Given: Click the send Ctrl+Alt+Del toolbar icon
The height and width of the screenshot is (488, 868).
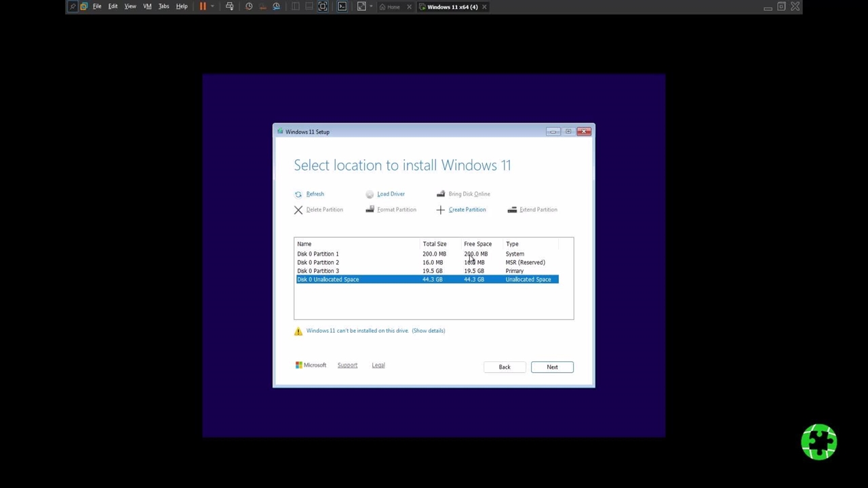Looking at the screenshot, I should tap(229, 7).
